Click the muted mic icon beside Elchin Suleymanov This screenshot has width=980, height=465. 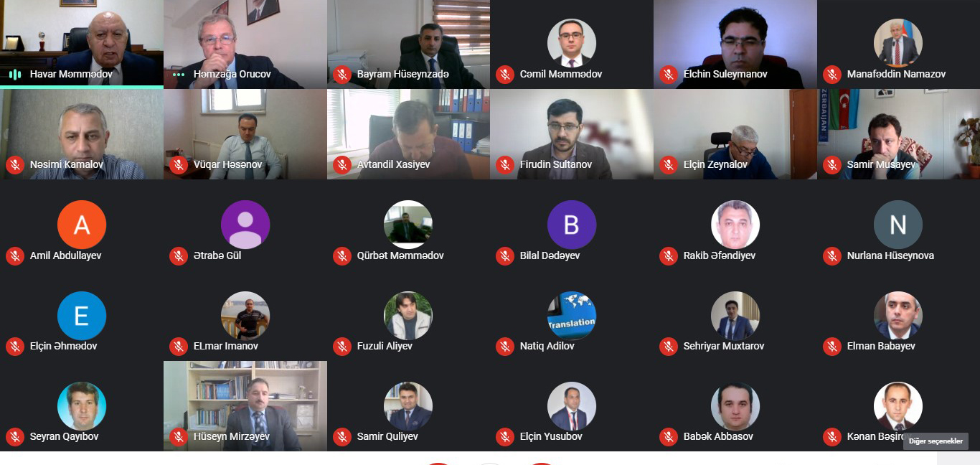669,74
